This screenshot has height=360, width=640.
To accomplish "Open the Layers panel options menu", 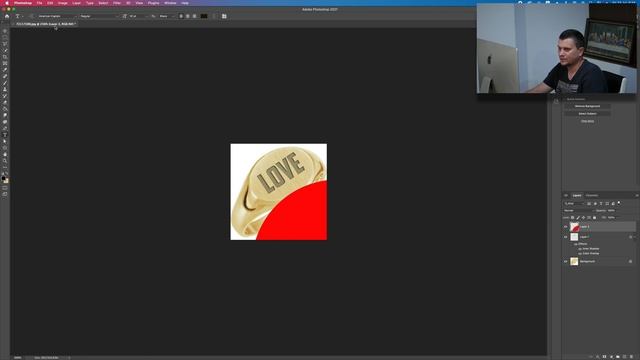I will point(637,196).
